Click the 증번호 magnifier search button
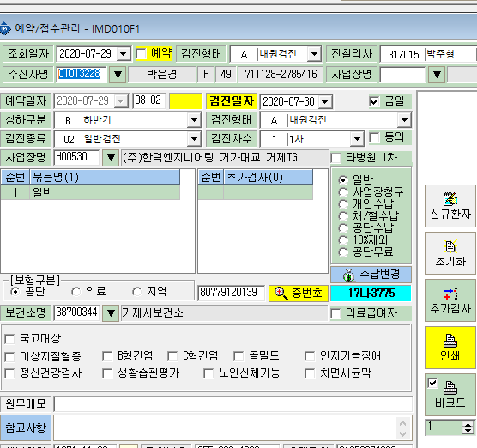 tap(299, 293)
